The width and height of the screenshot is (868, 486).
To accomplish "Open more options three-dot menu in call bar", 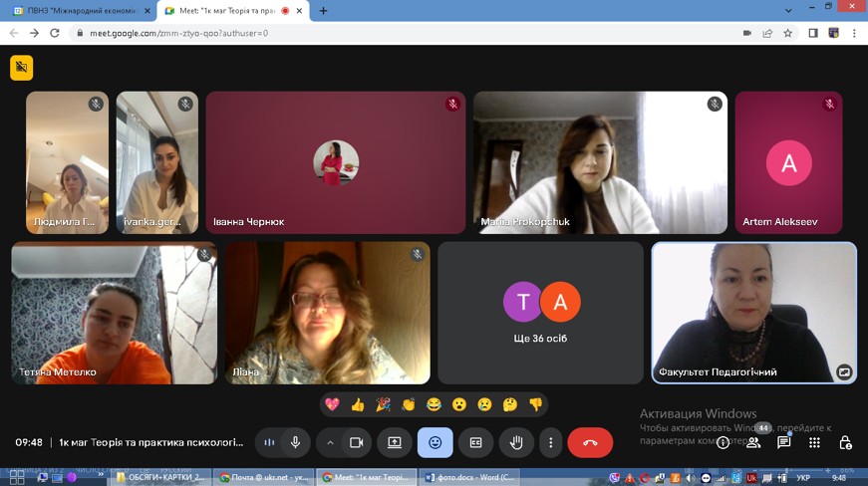I will (x=550, y=442).
